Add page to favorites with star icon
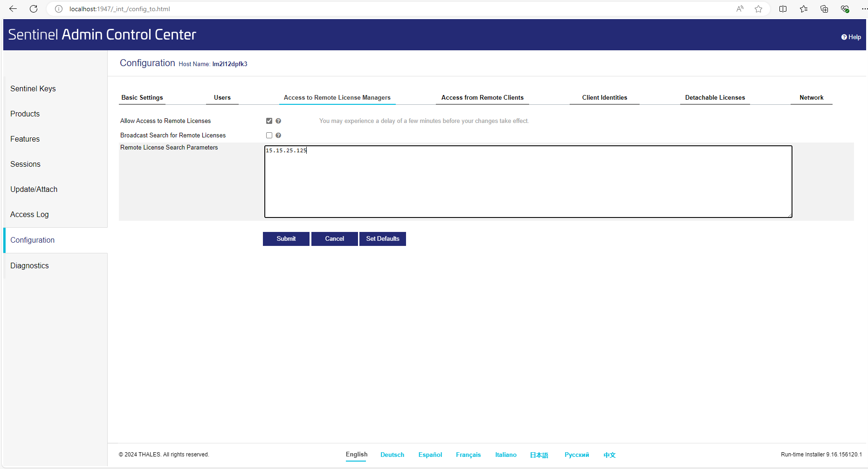Viewport: 868px width, 469px height. tap(758, 9)
